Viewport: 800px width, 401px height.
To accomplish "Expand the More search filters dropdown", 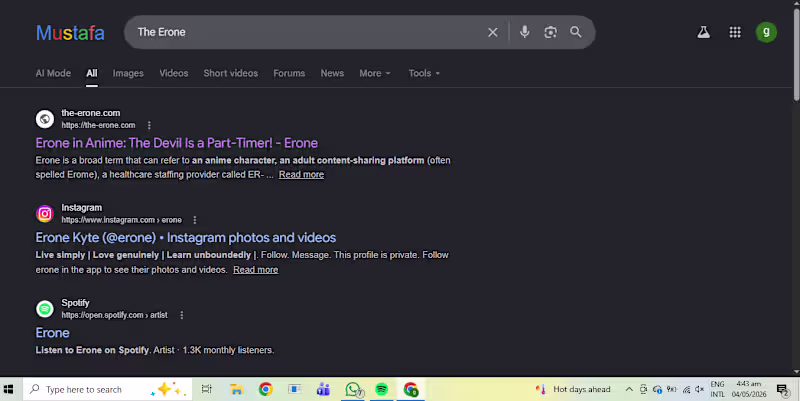I will point(374,73).
